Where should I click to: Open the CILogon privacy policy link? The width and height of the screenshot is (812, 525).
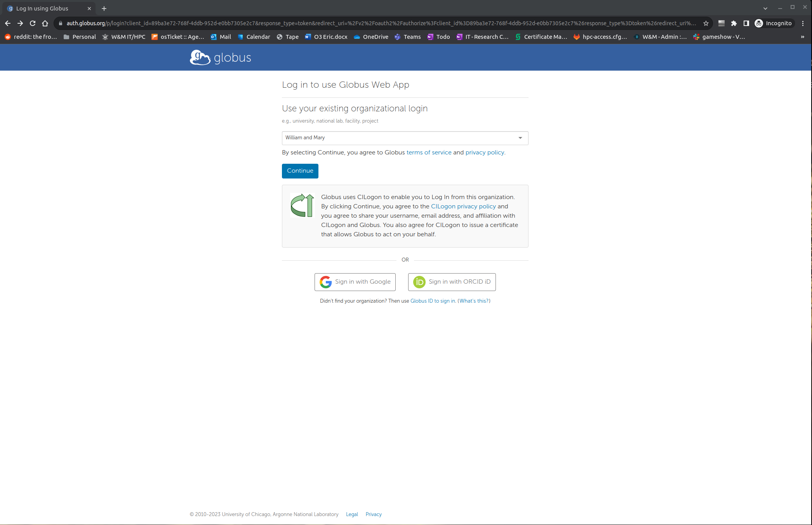[x=463, y=206]
